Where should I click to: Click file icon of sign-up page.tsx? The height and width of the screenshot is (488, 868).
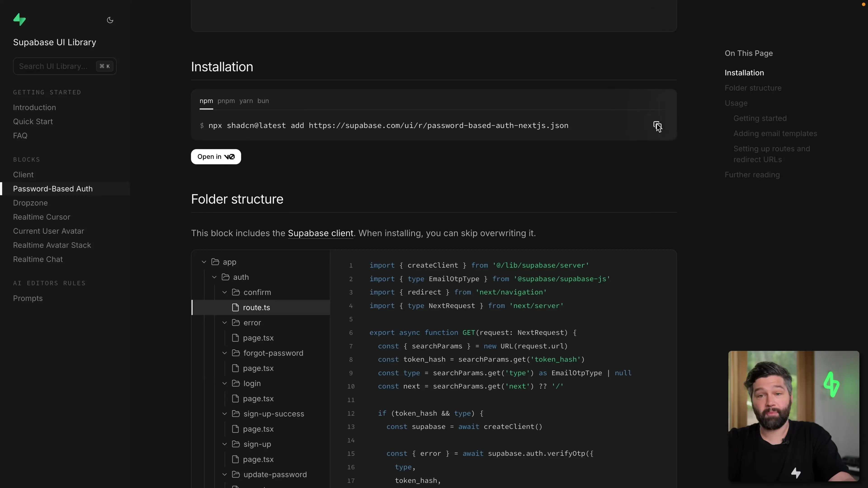click(x=236, y=459)
